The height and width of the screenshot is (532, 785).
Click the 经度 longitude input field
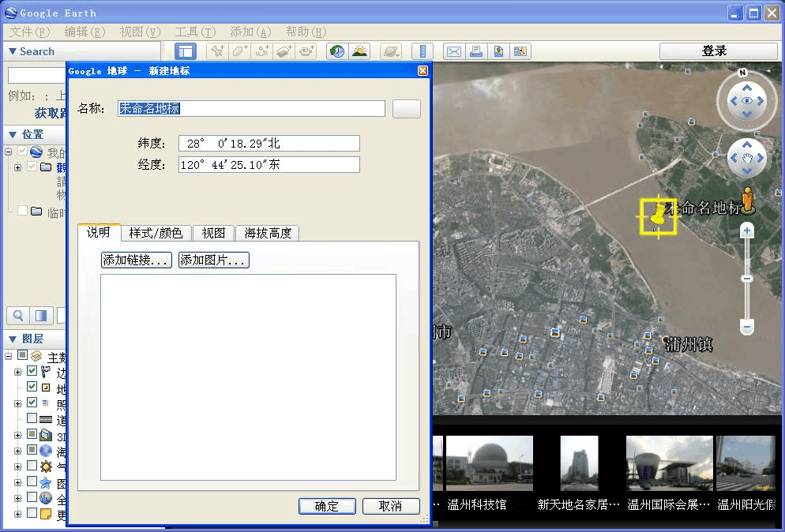tap(269, 165)
